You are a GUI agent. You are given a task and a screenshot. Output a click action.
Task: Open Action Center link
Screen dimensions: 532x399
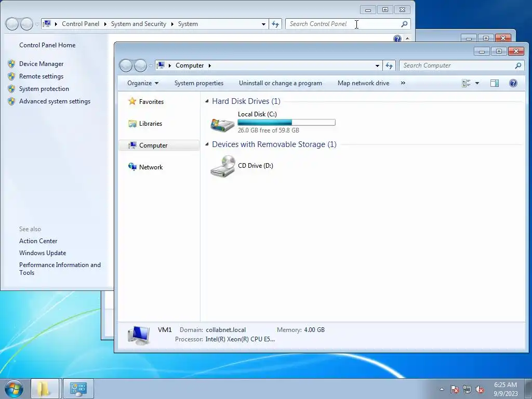[x=38, y=241]
